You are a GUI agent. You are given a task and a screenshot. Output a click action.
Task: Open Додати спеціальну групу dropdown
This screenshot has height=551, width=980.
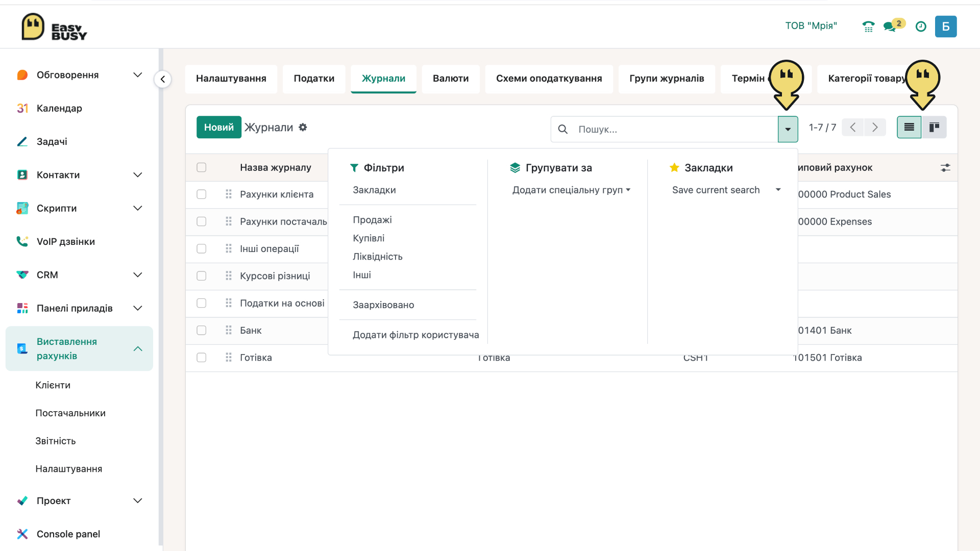click(571, 190)
